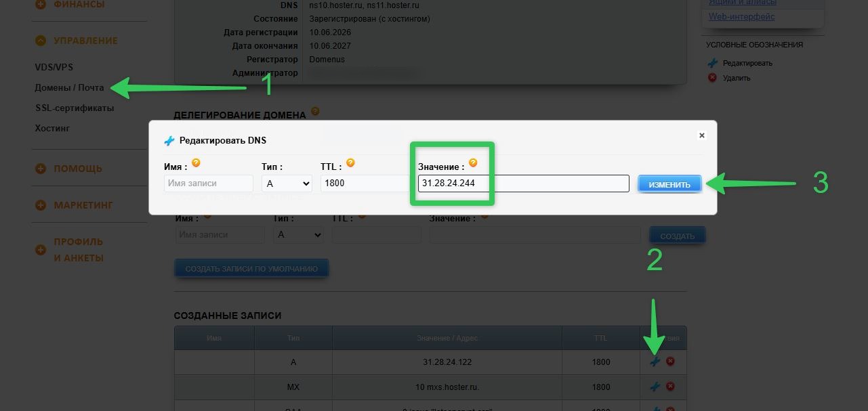Viewport: 868px width, 411px height.
Task: Click help icon next to TTL label
Action: 350,163
